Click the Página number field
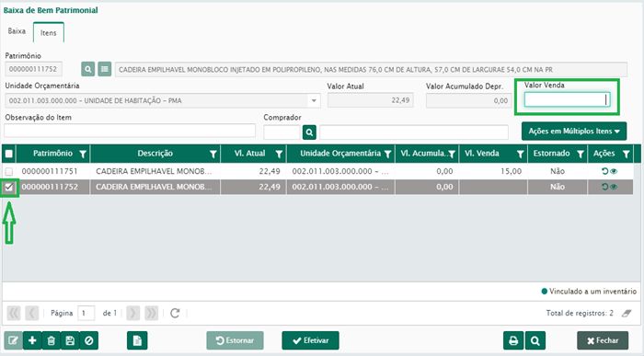Viewport: 644px width, 356px height. [x=86, y=314]
